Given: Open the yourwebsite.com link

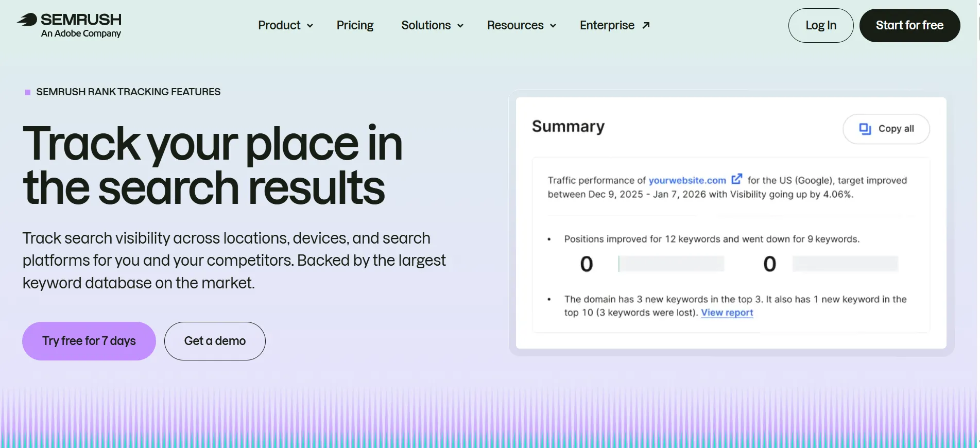Looking at the screenshot, I should click(x=687, y=180).
